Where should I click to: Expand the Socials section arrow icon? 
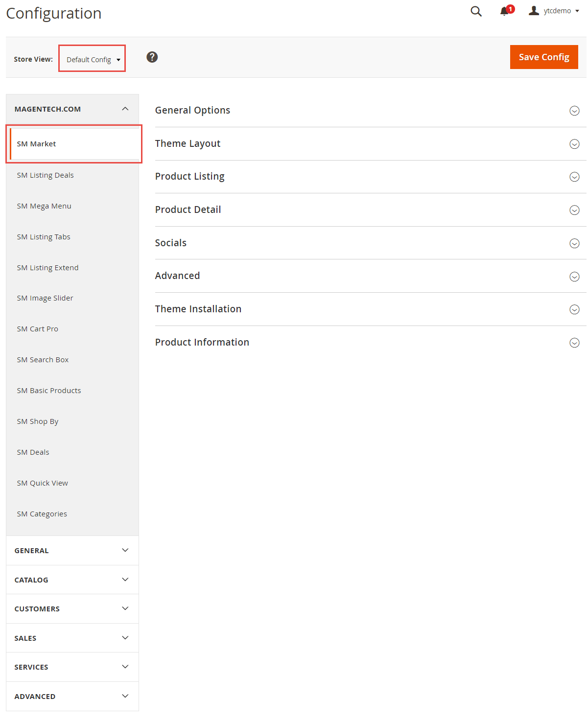coord(575,243)
